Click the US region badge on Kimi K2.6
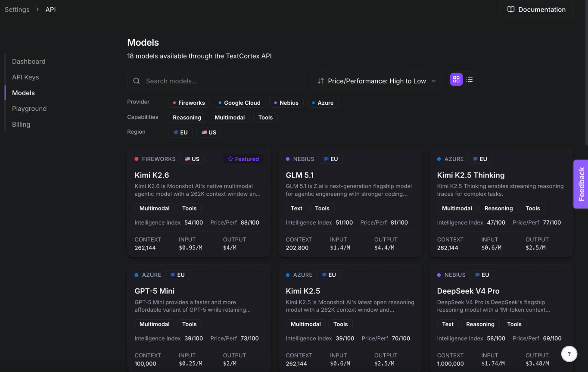 click(192, 159)
